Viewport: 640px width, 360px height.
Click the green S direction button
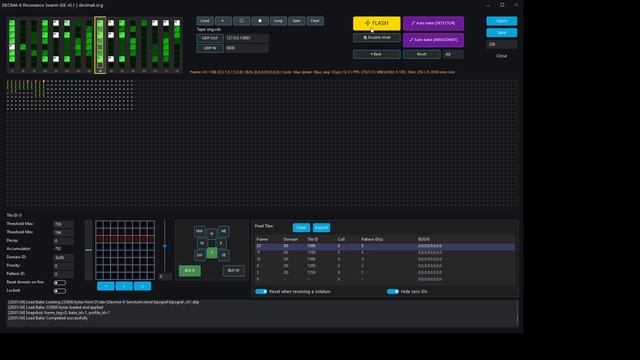click(211, 253)
